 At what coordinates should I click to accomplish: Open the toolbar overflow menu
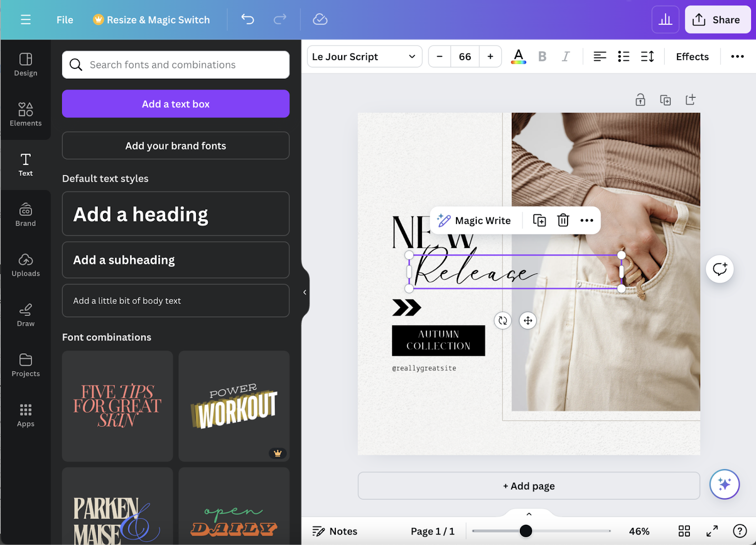click(736, 56)
